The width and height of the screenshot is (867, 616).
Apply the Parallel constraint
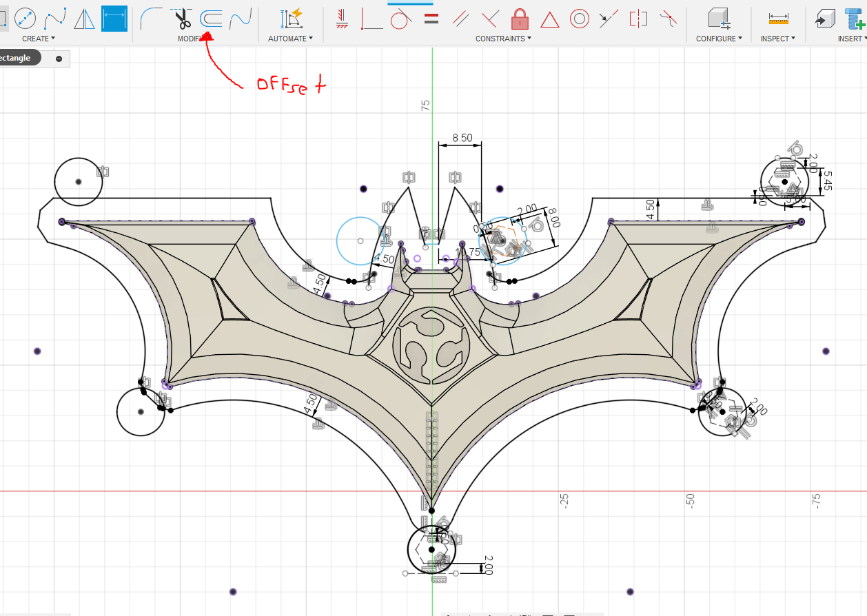point(461,19)
